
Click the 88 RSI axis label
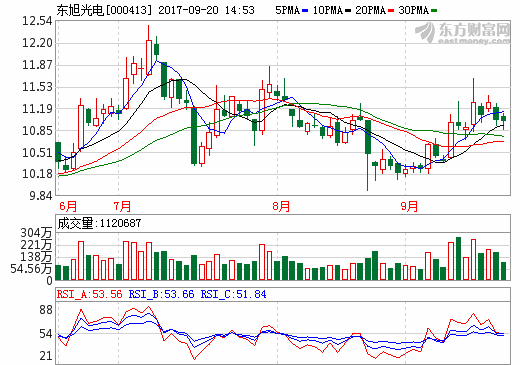[x=46, y=310]
